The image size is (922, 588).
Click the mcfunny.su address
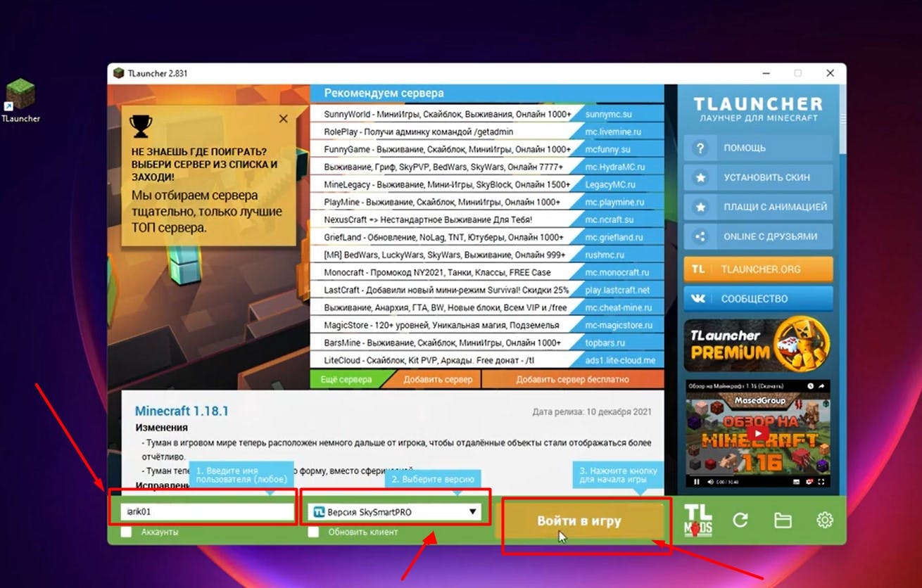(608, 149)
